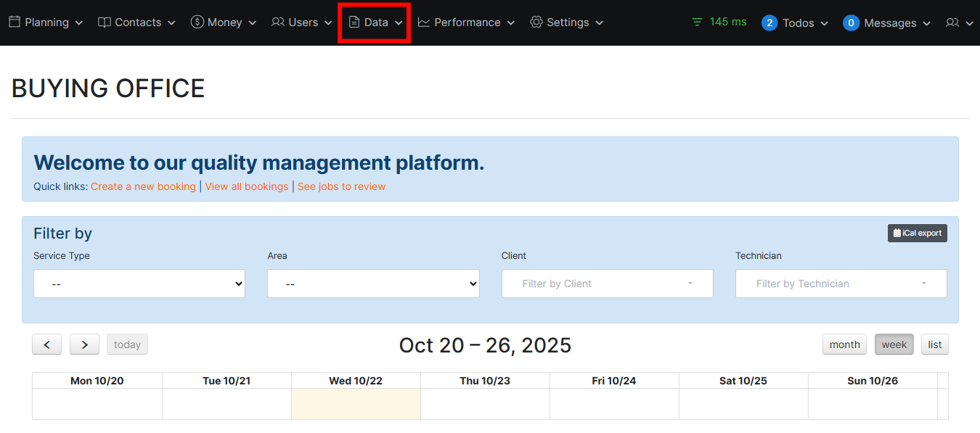Click the Money dollar icon

coord(197,22)
